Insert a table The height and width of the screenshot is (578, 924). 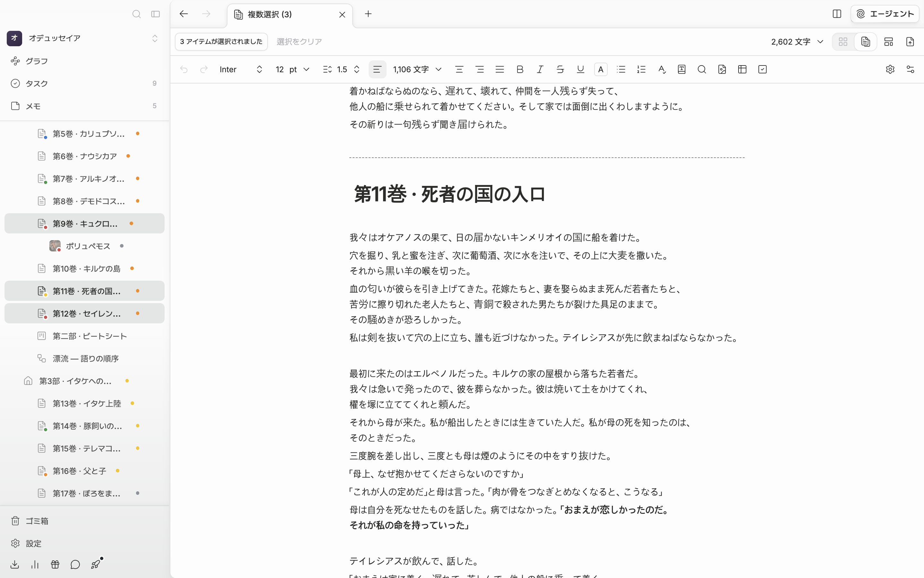click(x=742, y=69)
